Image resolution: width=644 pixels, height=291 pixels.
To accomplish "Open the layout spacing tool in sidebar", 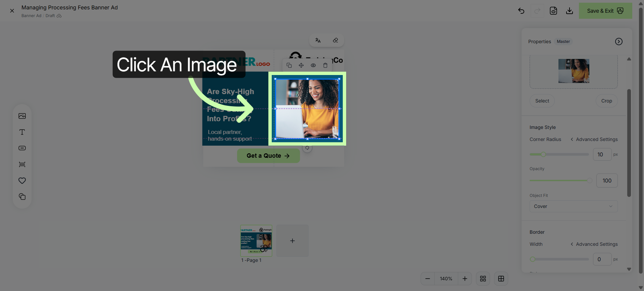I will pos(22,164).
